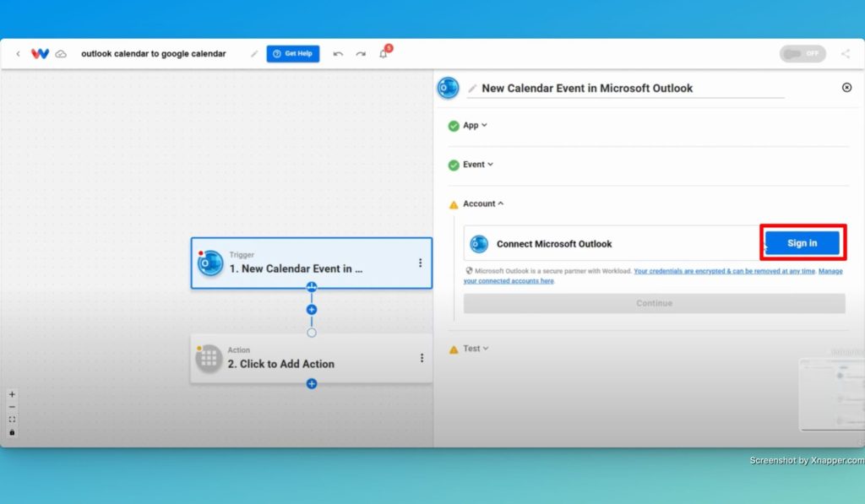Edit step title with pencil icon
Screen dimensions: 865x504
coord(472,89)
